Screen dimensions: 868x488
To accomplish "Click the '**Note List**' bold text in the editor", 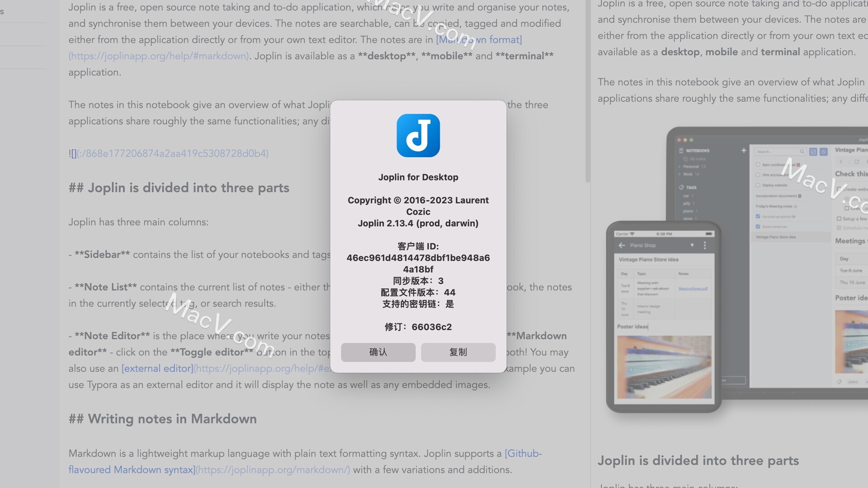I will click(x=106, y=287).
